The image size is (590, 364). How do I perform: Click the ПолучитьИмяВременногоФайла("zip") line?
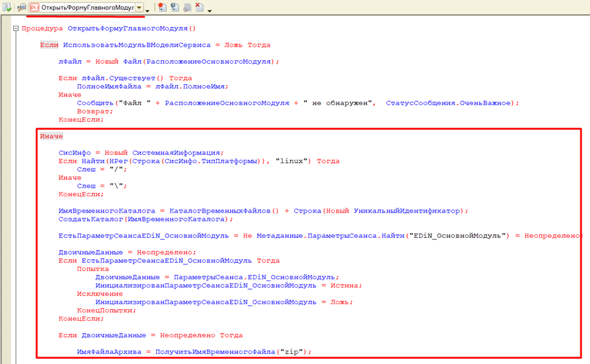tap(195, 352)
